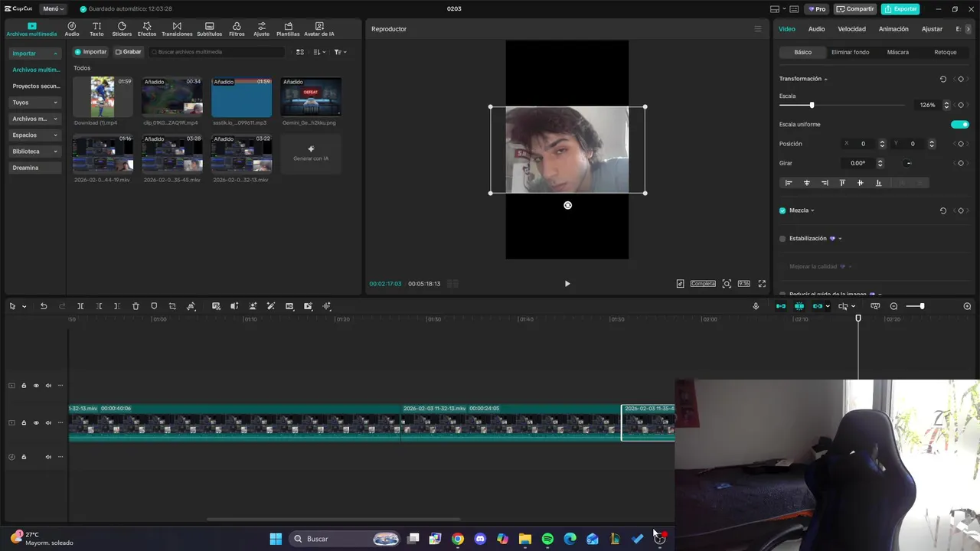Expand the Tuyos sidebar section
Image resolution: width=980 pixels, height=551 pixels.
(35, 103)
